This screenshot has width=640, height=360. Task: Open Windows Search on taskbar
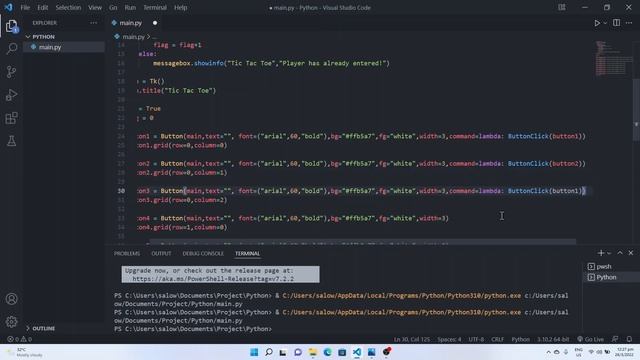tap(269, 352)
